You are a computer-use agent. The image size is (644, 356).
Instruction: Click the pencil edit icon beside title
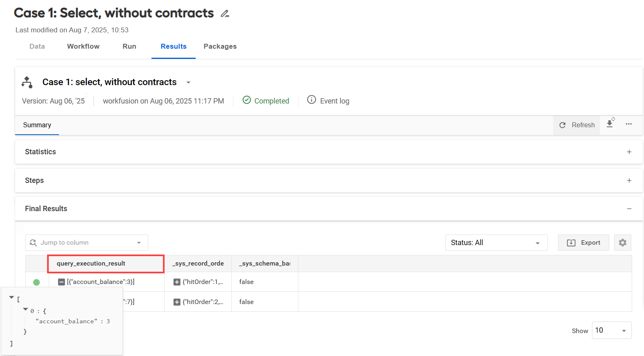coord(225,14)
